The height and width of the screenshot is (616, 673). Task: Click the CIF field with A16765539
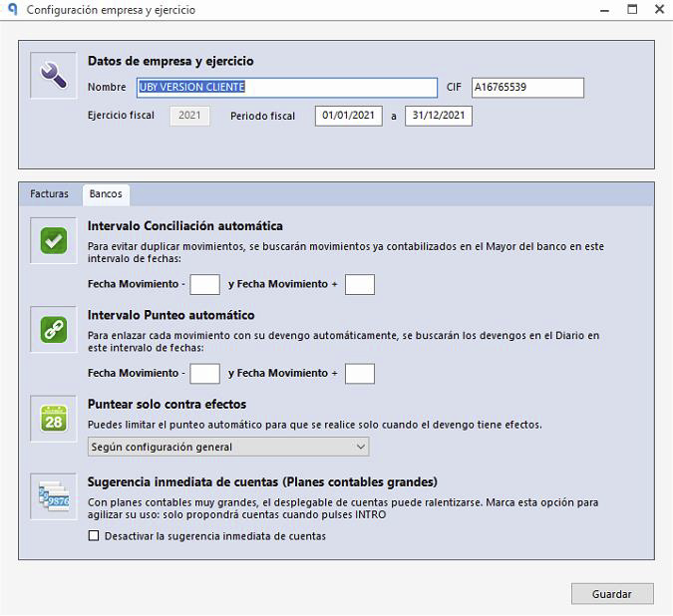[527, 87]
